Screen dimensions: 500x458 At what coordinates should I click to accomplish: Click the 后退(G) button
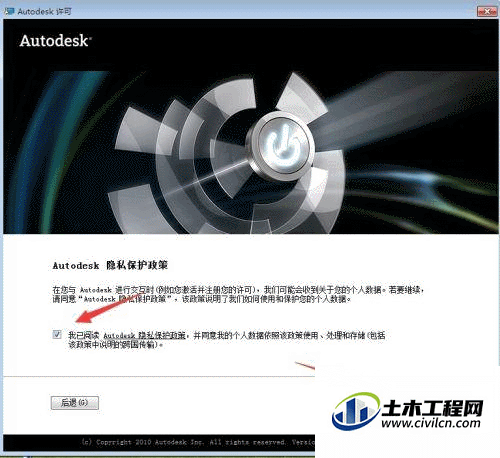coord(75,403)
